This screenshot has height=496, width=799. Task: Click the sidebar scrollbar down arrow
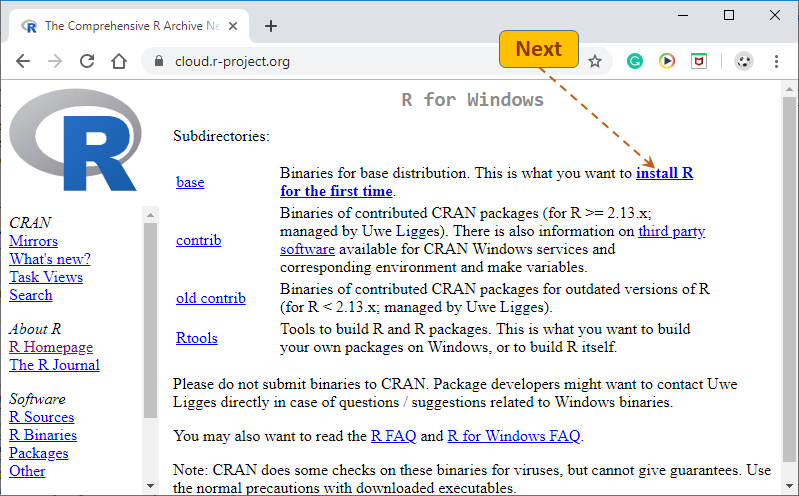[x=150, y=486]
